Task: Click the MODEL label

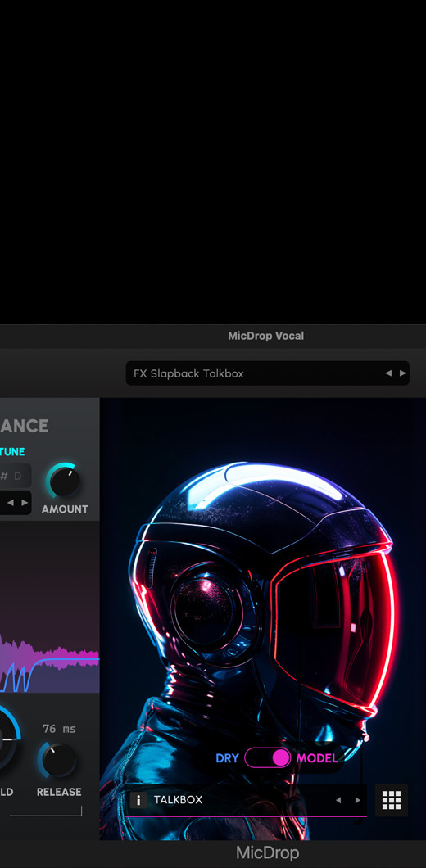Action: (x=317, y=758)
